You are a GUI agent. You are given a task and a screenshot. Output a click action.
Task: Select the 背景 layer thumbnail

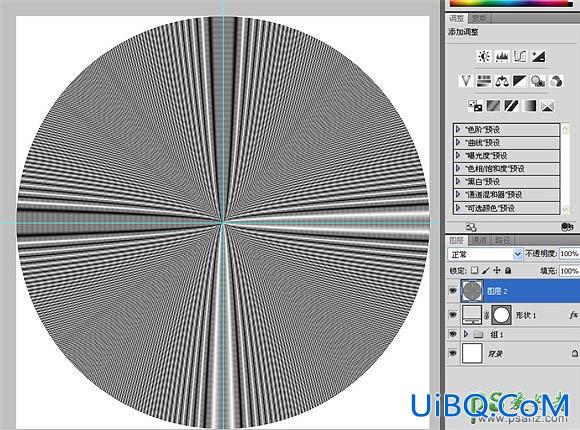[472, 353]
